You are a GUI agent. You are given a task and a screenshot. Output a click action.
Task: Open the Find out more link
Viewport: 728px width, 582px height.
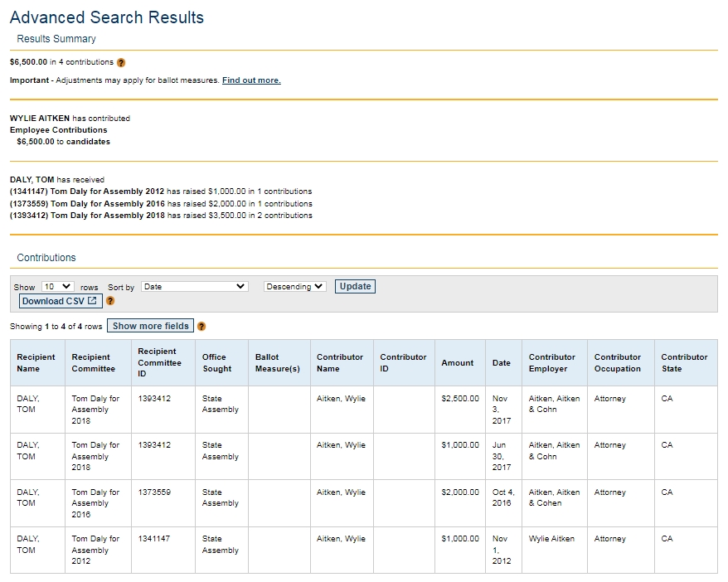tap(251, 80)
